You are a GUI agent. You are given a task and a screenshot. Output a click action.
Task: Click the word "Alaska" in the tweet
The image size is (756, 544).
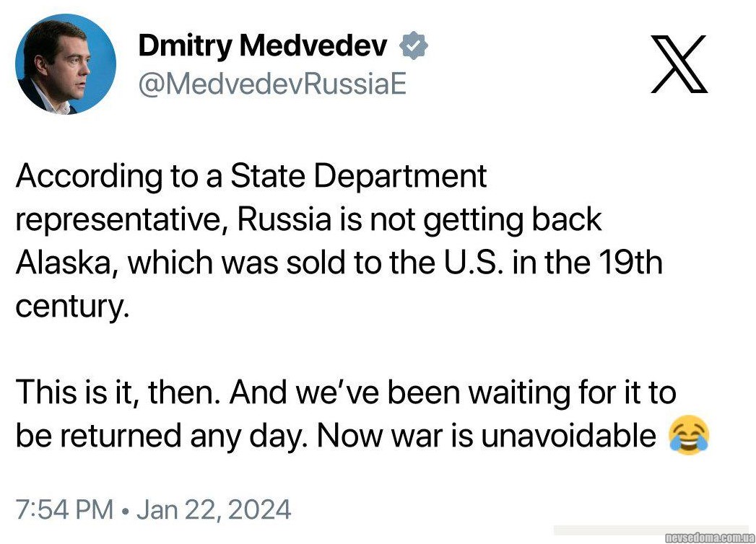pos(66,263)
